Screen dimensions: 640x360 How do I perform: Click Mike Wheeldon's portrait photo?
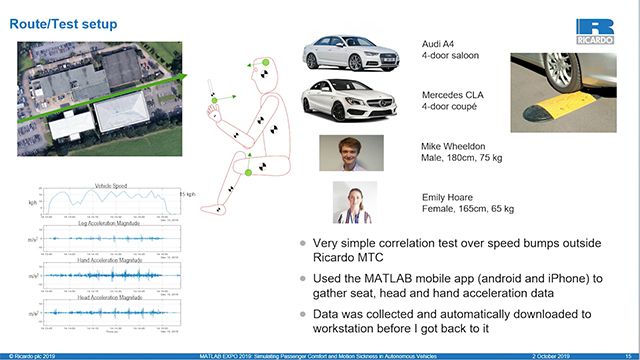tap(351, 153)
